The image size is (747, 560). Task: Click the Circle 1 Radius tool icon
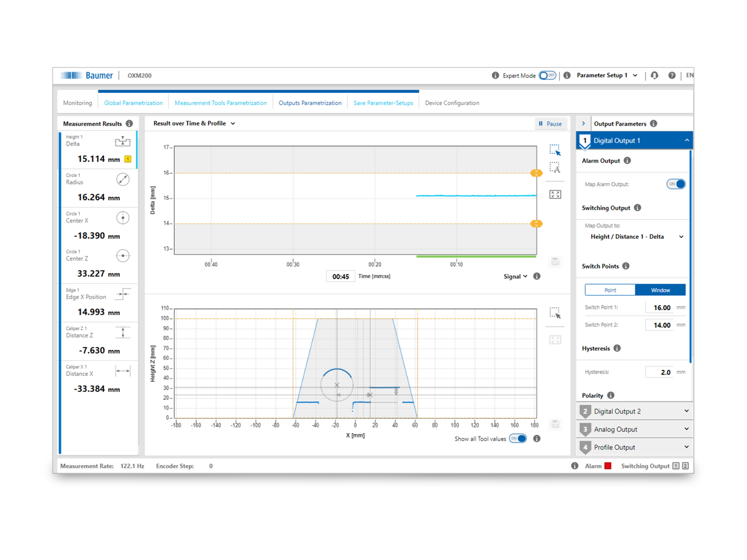[x=123, y=179]
